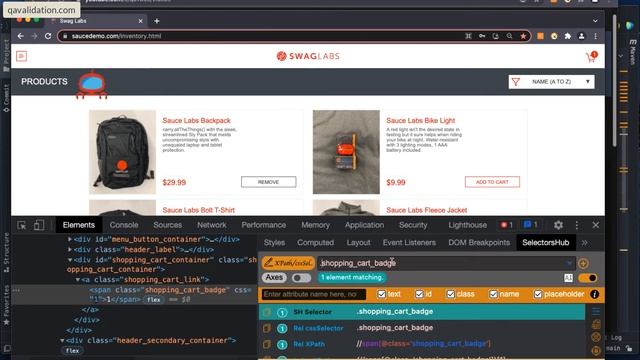
Task: Copy the Rel XPath value
Action: pos(267,344)
